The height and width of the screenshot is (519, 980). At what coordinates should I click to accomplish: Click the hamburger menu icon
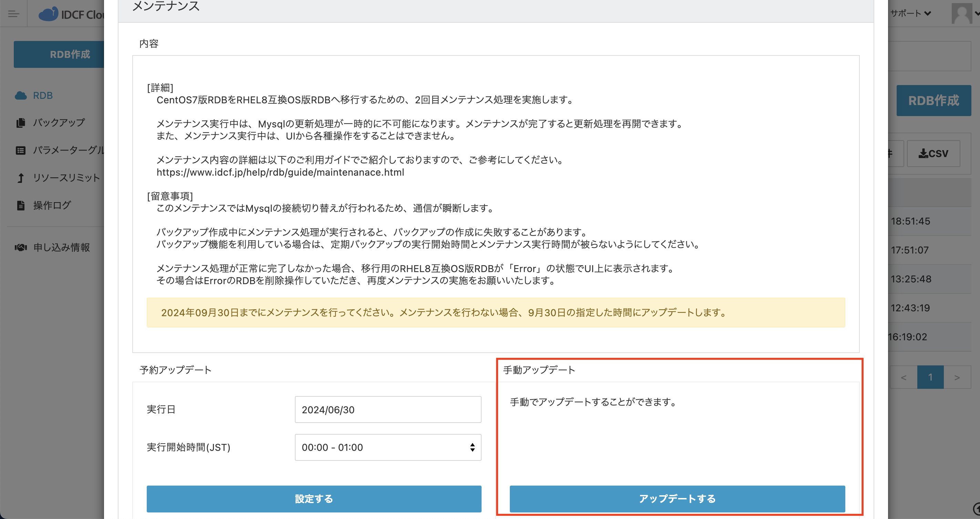click(x=14, y=14)
